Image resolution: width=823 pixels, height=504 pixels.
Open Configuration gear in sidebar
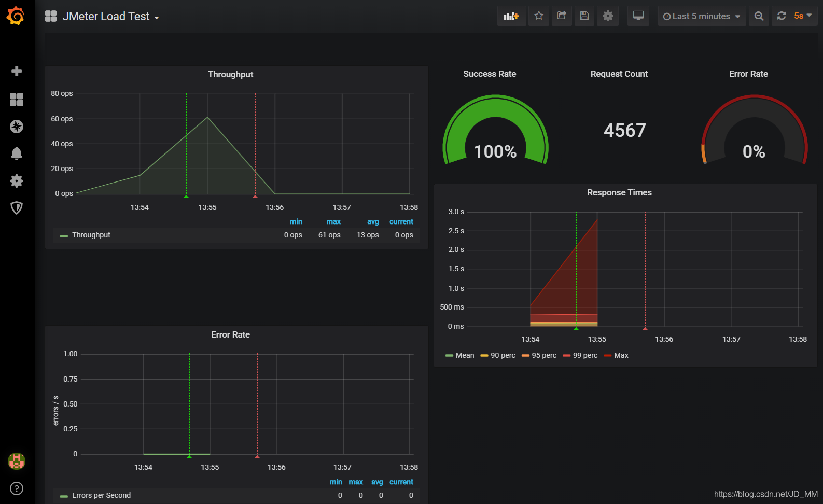tap(17, 181)
